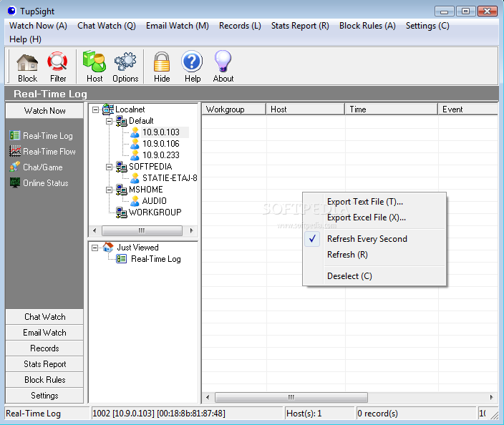Image resolution: width=504 pixels, height=425 pixels.
Task: Open the Watch Now (A) menu
Action: [38, 26]
